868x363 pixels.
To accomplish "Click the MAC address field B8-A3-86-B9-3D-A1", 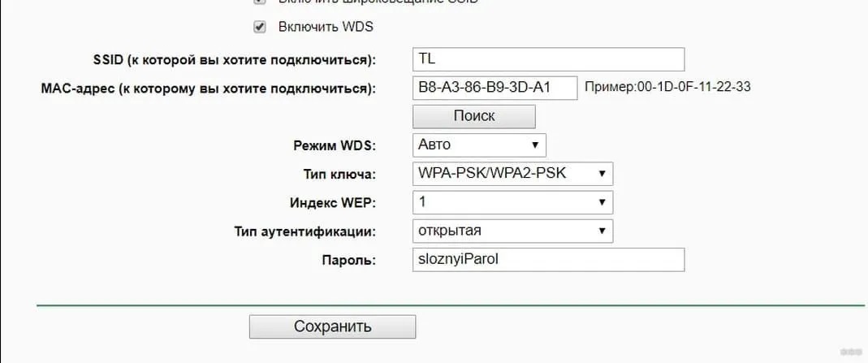I will (494, 88).
